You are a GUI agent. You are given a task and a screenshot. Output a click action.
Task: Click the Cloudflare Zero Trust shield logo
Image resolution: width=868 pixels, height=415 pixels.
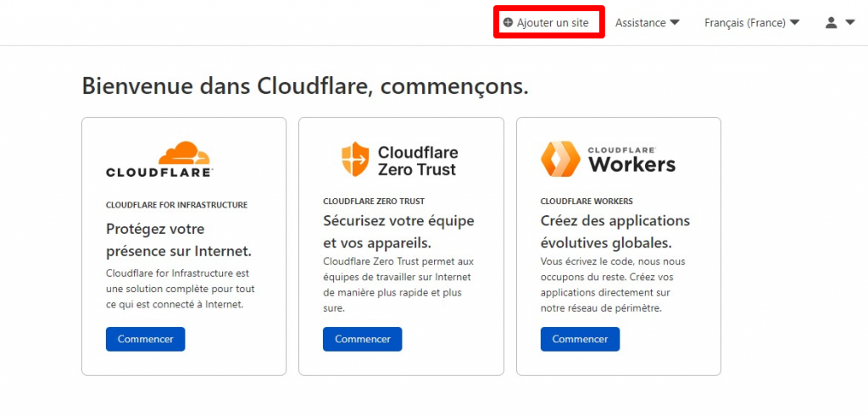tap(355, 159)
